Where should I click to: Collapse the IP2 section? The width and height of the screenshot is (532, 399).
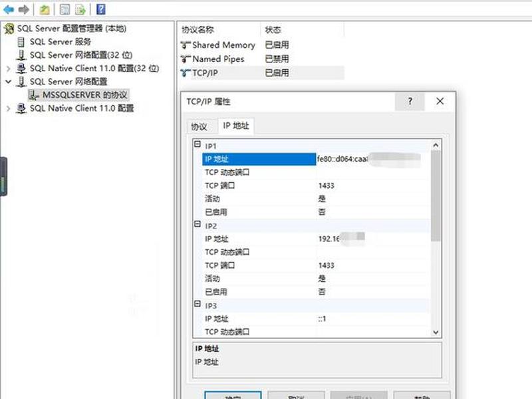coord(198,224)
